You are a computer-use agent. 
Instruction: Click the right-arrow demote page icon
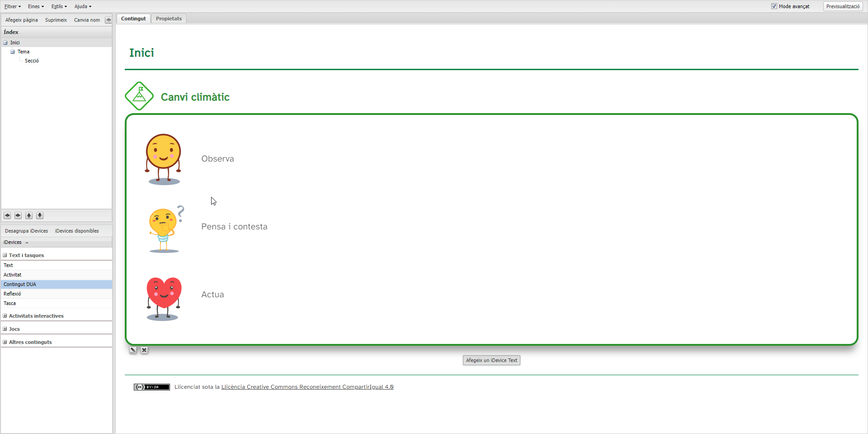[18, 215]
